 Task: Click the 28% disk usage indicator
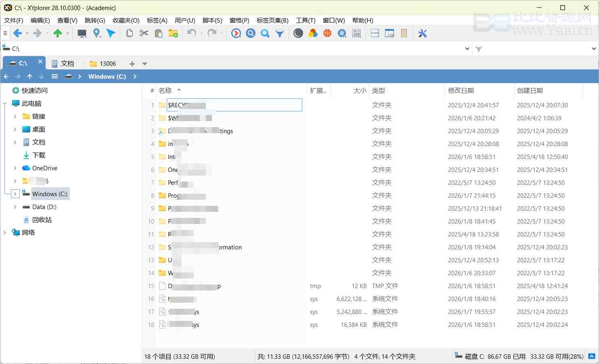point(574,356)
